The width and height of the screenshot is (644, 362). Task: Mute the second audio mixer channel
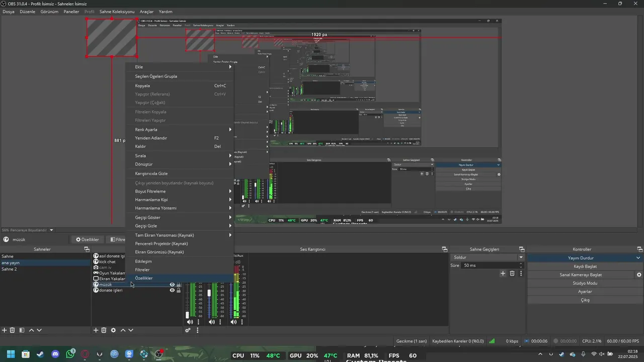[212, 322]
